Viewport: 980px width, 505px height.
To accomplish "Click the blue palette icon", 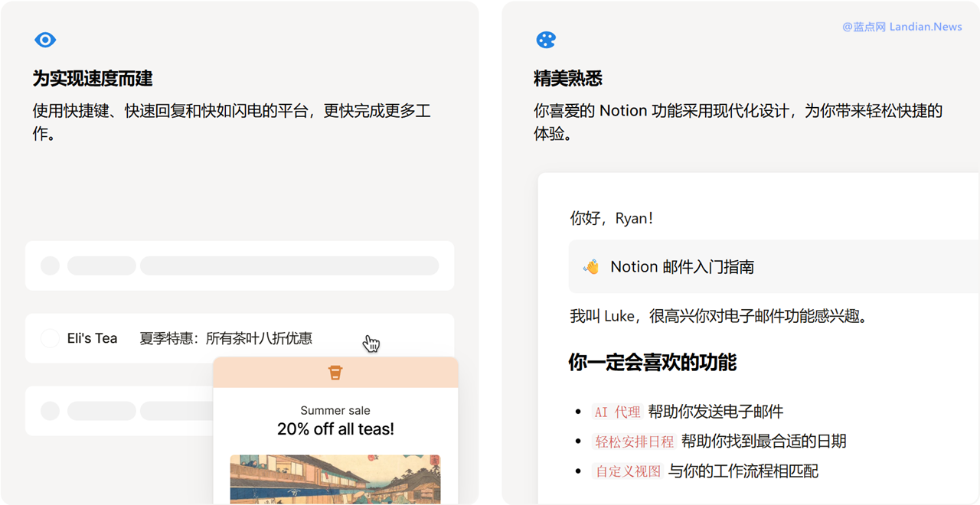I will (546, 40).
